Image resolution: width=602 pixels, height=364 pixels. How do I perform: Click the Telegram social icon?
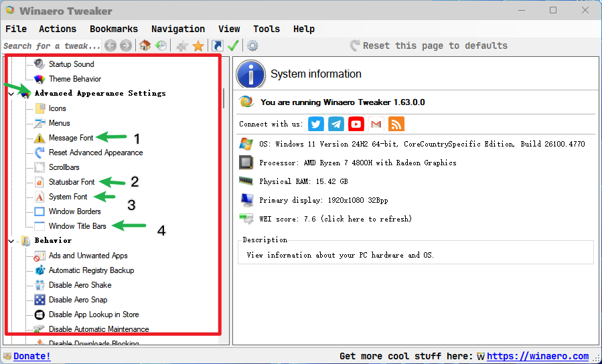[x=336, y=124]
